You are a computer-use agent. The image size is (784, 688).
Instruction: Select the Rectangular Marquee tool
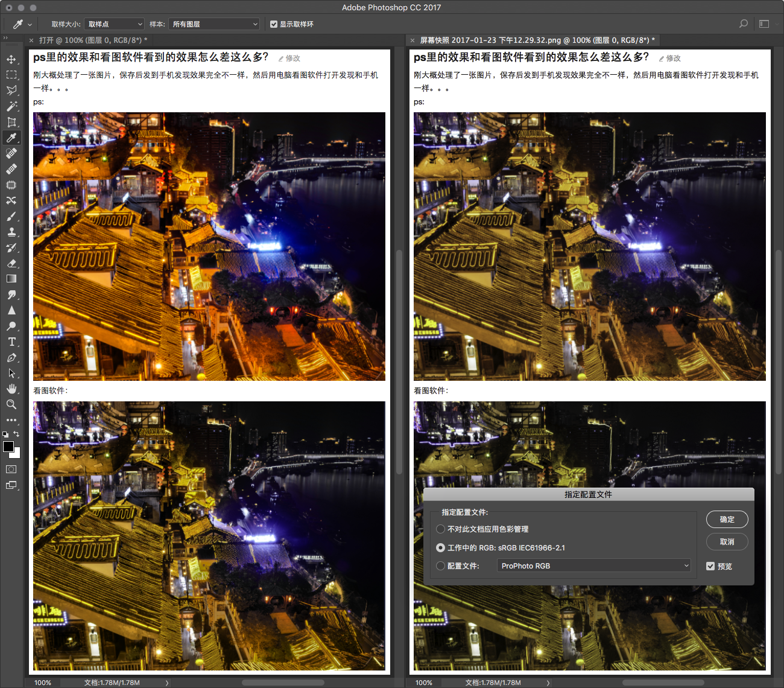tap(11, 75)
